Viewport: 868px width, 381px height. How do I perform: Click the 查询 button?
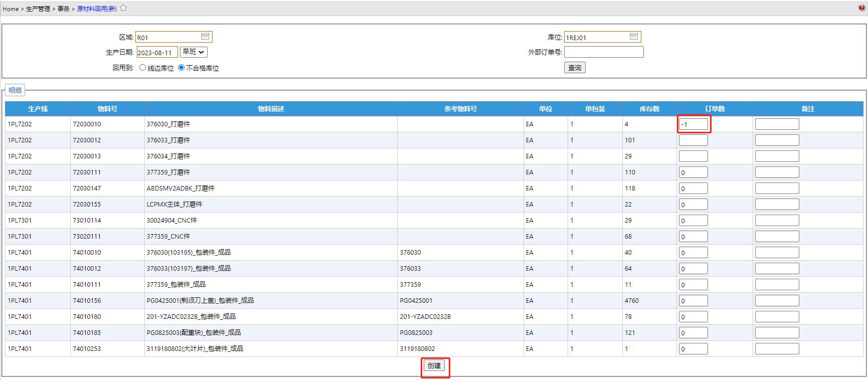(x=575, y=68)
